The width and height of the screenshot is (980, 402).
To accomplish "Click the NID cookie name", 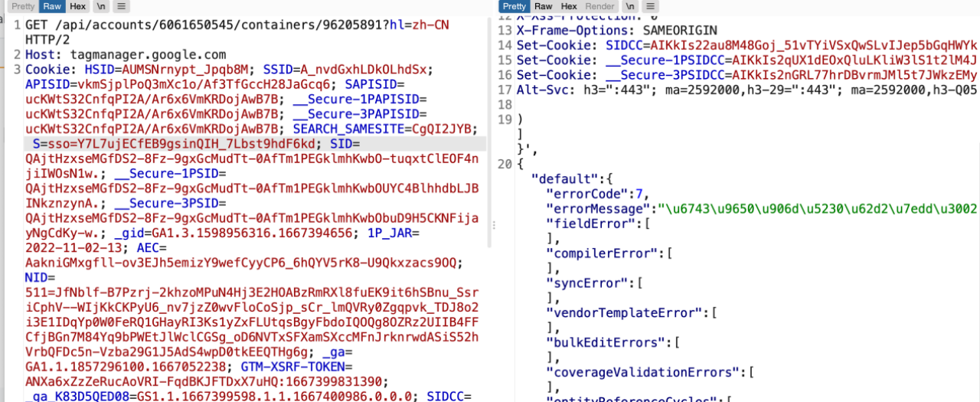I will pyautogui.click(x=36, y=278).
